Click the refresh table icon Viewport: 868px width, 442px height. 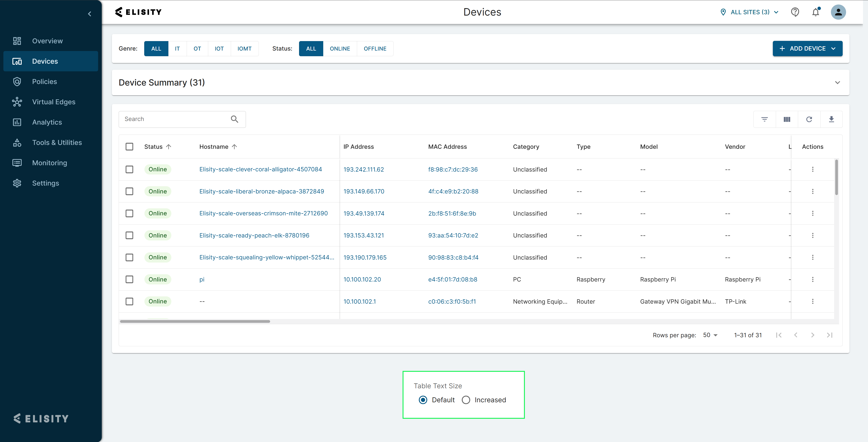pos(809,119)
